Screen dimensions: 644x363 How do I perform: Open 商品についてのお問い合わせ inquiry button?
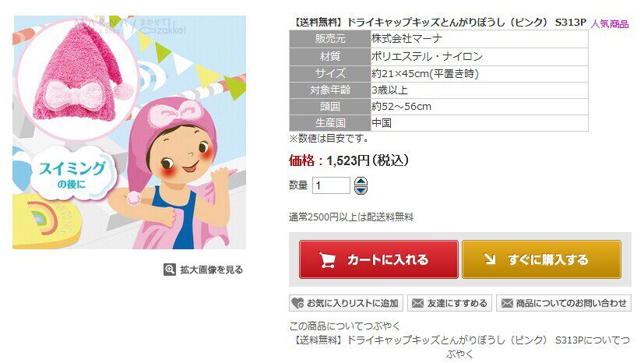(564, 304)
